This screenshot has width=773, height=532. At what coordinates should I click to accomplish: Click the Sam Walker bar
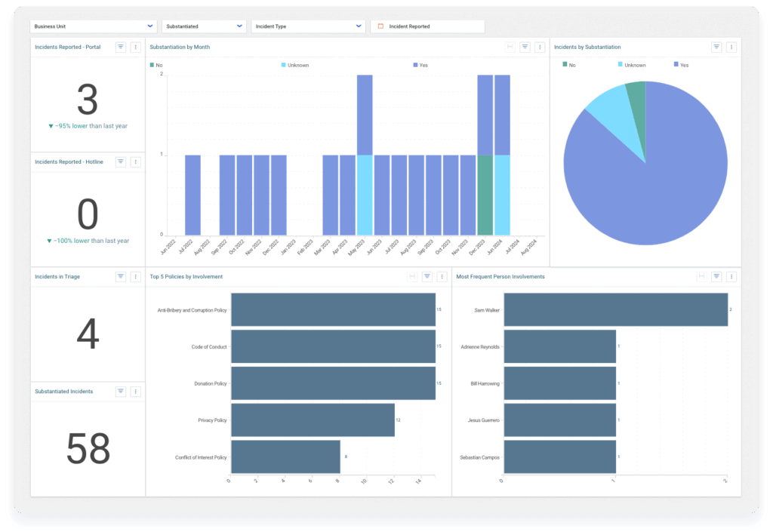click(615, 310)
